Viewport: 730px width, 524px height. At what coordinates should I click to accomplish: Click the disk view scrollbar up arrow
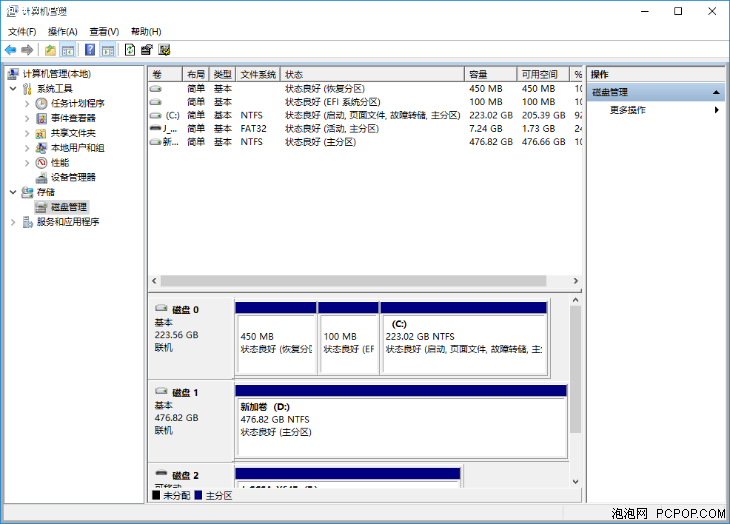(575, 300)
